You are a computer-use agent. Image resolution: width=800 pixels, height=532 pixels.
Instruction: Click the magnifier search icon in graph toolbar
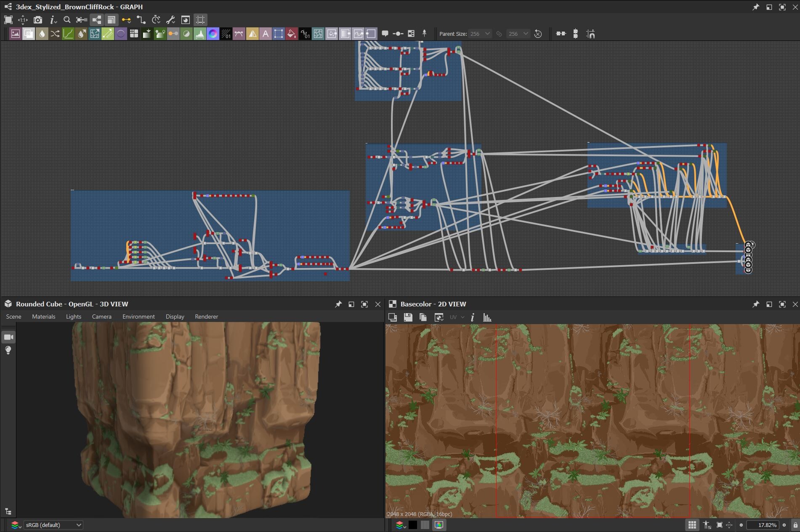[66, 20]
